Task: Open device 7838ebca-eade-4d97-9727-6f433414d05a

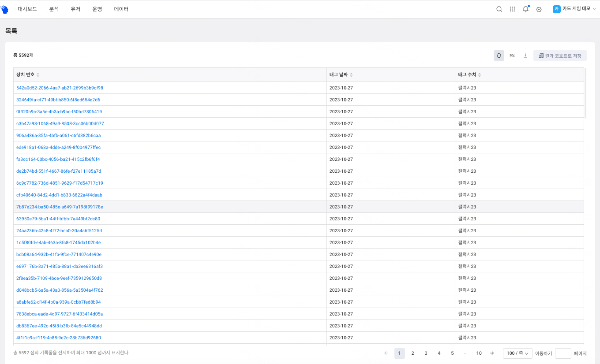Action: (x=60, y=314)
